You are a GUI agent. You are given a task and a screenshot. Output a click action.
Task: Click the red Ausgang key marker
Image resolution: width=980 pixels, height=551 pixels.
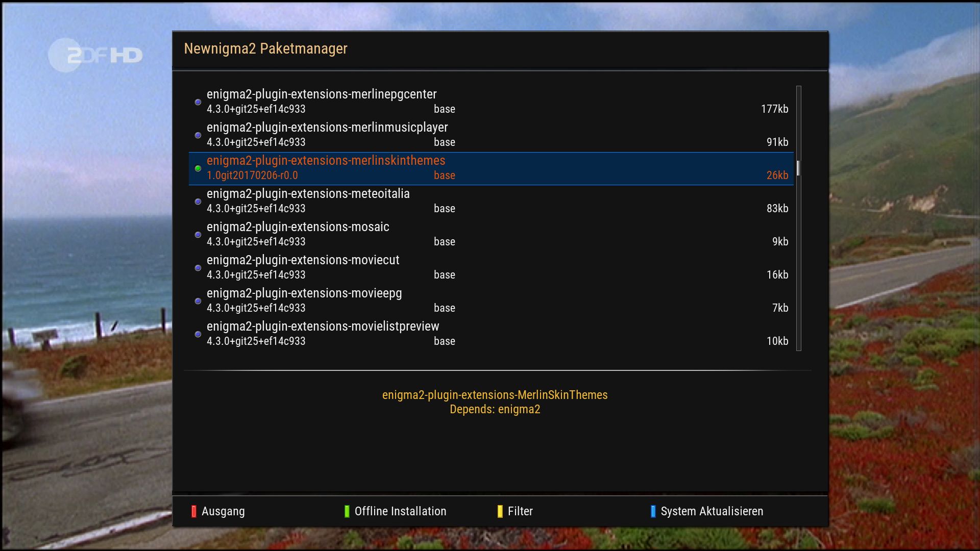coord(194,511)
